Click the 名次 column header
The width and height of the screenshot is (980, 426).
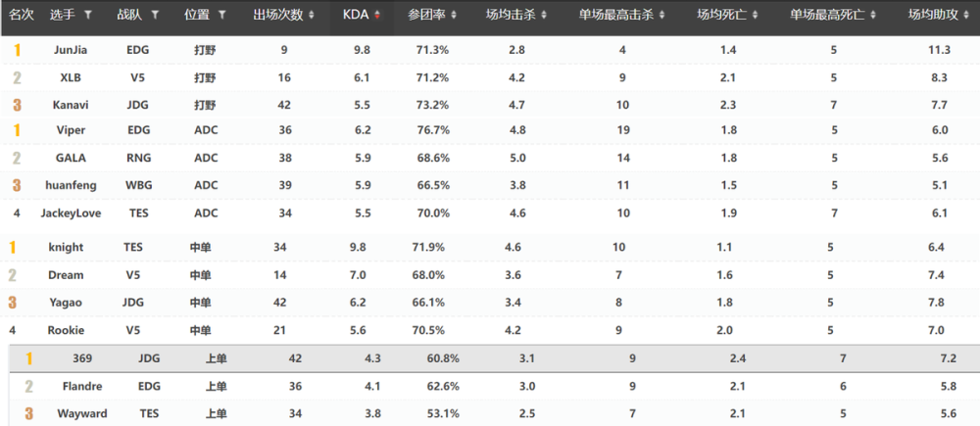click(21, 16)
